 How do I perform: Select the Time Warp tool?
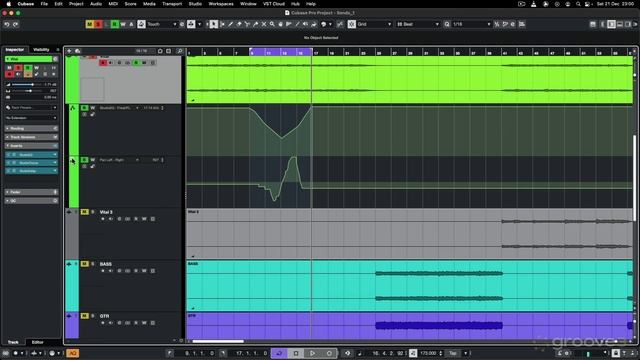tap(289, 24)
